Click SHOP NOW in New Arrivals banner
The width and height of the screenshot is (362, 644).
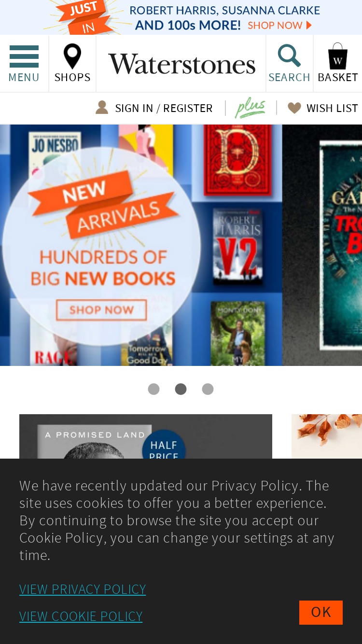click(101, 310)
